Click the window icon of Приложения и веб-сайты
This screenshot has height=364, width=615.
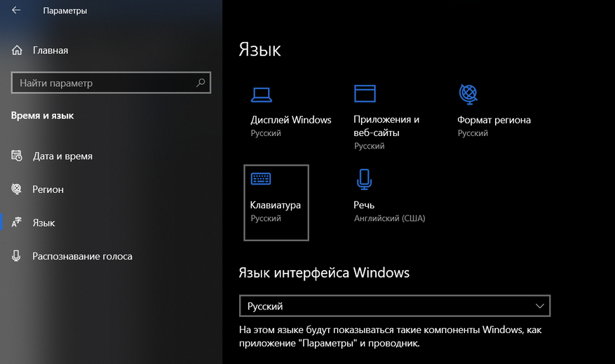click(365, 93)
